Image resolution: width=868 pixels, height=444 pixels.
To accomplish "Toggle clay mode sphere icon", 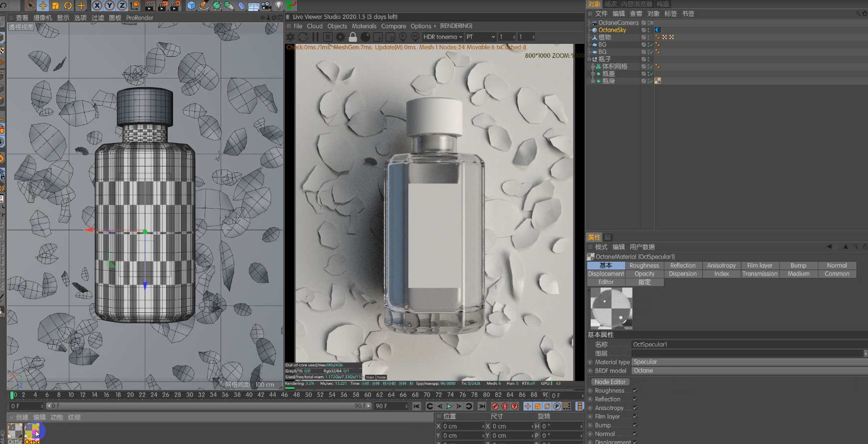I will 365,37.
